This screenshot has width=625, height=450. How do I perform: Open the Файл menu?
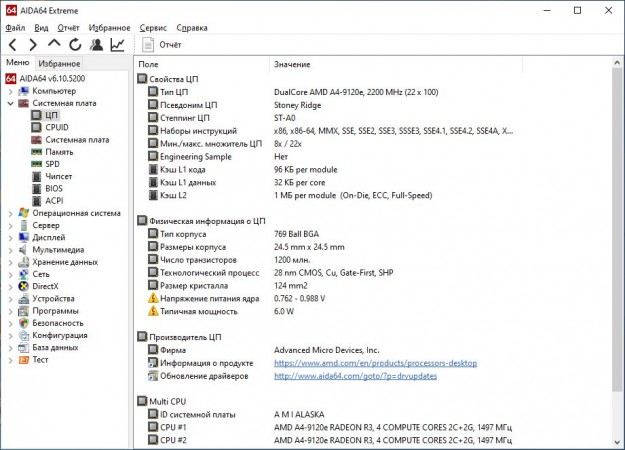tap(15, 28)
